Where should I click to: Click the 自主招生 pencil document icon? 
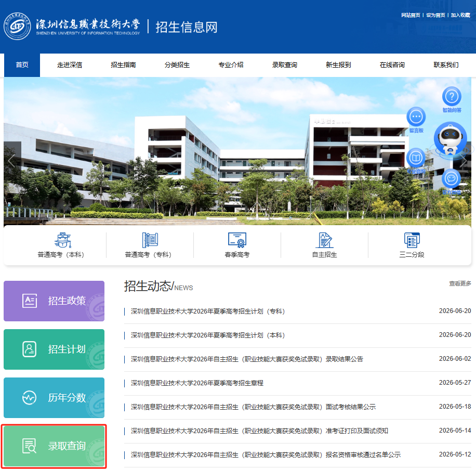click(324, 240)
